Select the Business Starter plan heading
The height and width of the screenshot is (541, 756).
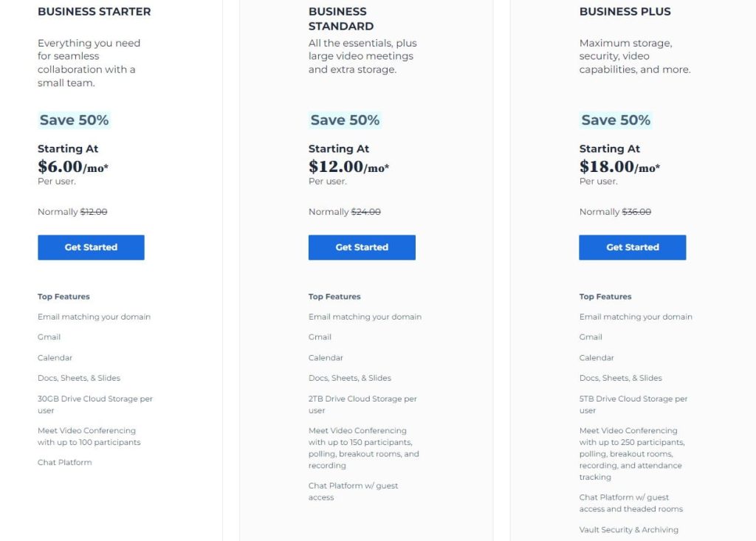94,12
